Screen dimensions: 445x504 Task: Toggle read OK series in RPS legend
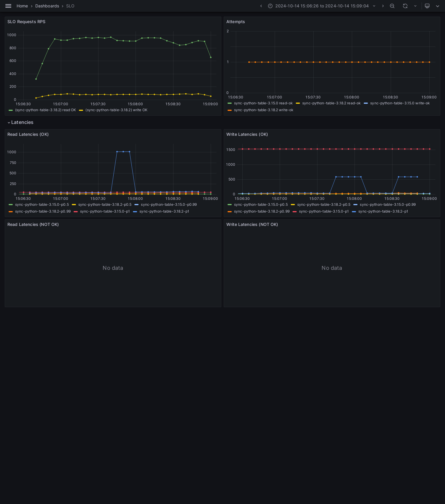[45, 110]
